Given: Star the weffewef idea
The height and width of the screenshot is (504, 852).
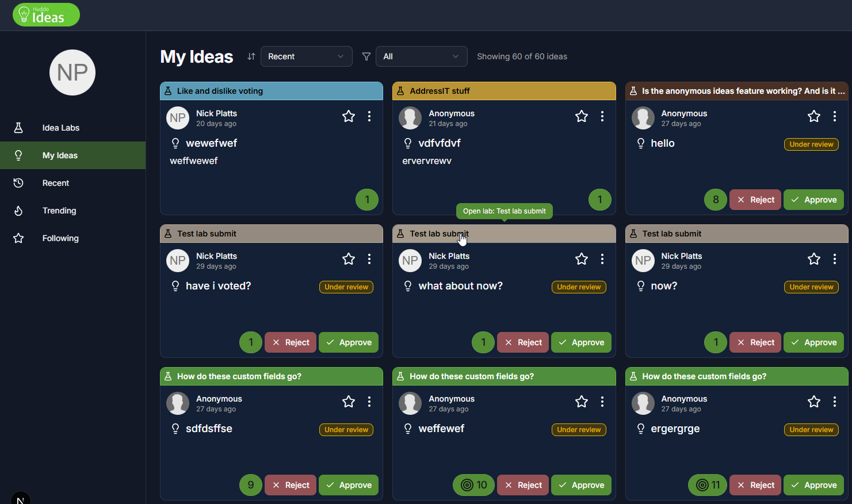Looking at the screenshot, I should coord(582,402).
